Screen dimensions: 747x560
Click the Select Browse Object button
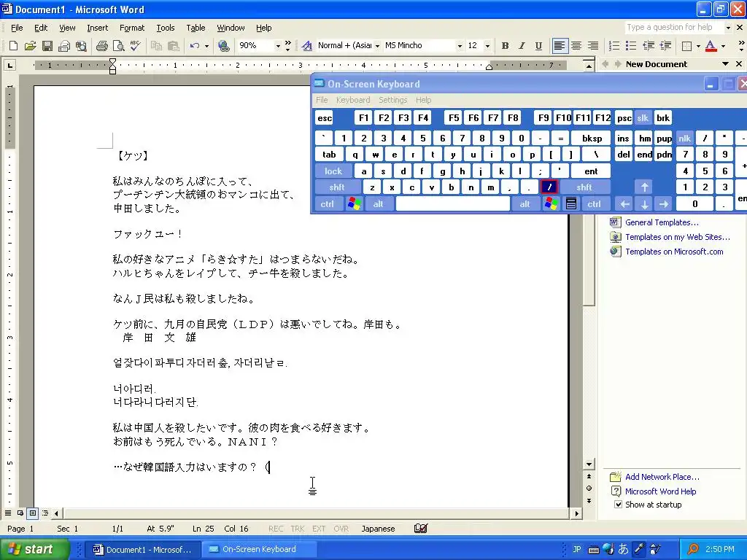[x=589, y=488]
